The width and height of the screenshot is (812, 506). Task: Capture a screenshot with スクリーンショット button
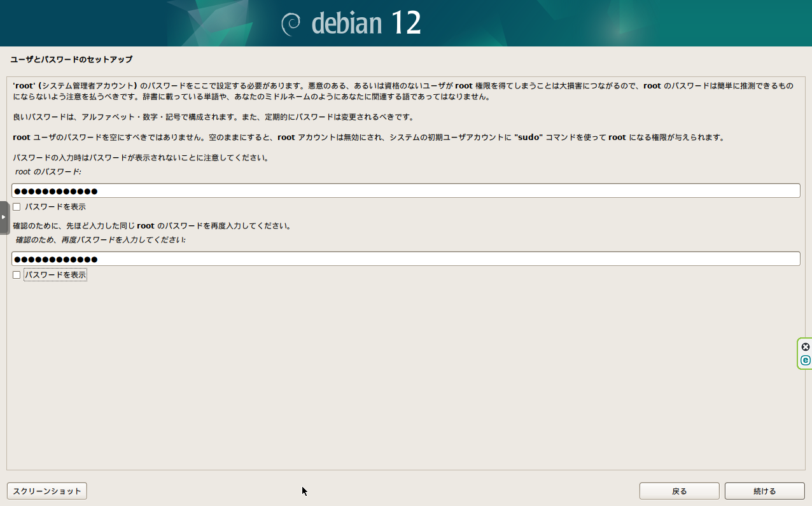coord(46,491)
